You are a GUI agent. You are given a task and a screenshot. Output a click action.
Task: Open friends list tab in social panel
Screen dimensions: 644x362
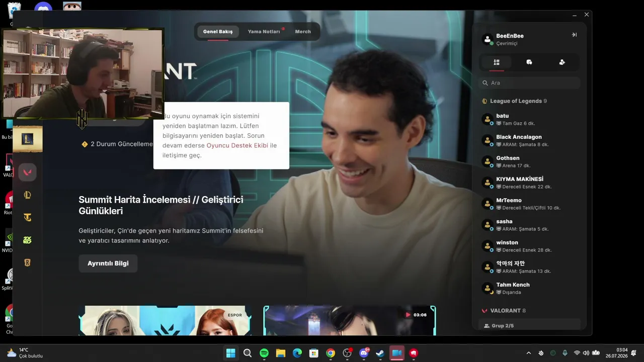click(497, 62)
